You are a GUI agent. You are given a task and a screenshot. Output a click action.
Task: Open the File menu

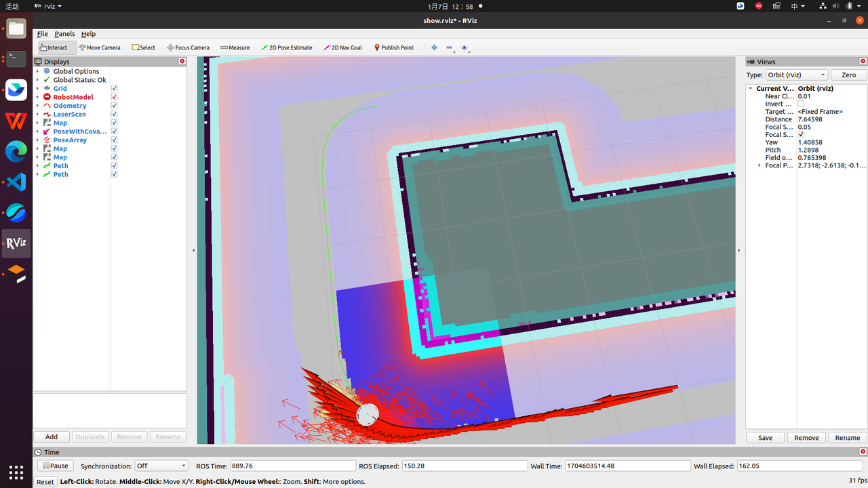pyautogui.click(x=42, y=34)
